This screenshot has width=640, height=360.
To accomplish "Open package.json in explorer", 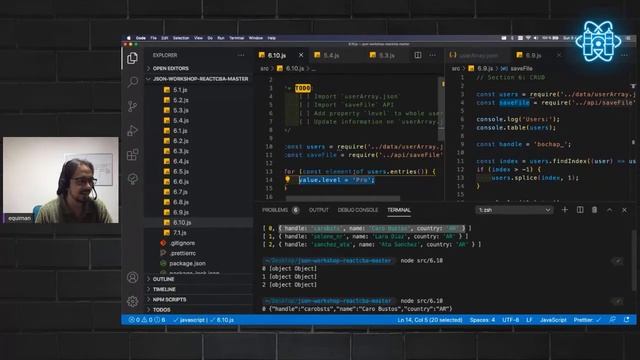I will pos(187,263).
